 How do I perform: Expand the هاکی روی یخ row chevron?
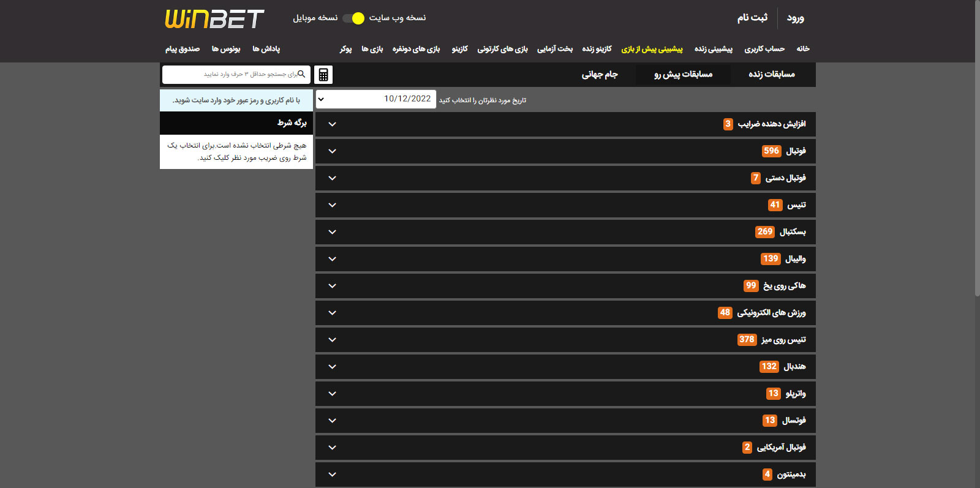tap(332, 286)
